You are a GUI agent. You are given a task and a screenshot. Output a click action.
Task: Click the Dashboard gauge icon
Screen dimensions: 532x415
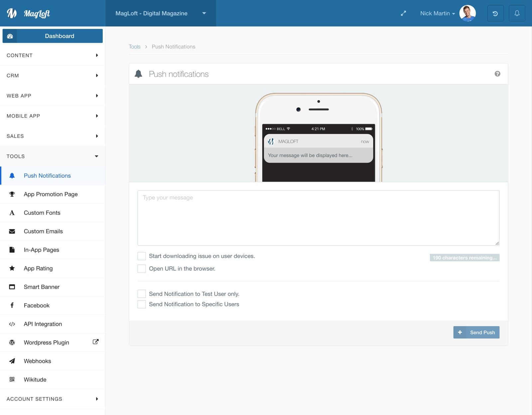pos(10,36)
